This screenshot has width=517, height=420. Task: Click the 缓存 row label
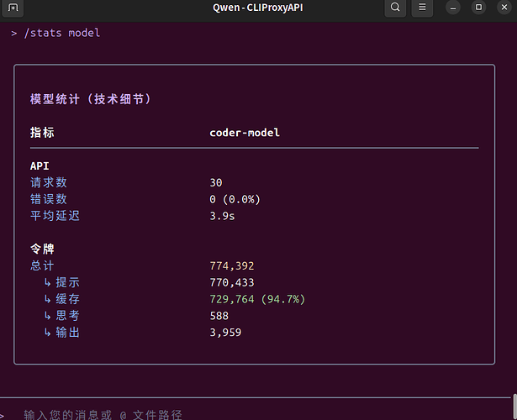click(67, 299)
